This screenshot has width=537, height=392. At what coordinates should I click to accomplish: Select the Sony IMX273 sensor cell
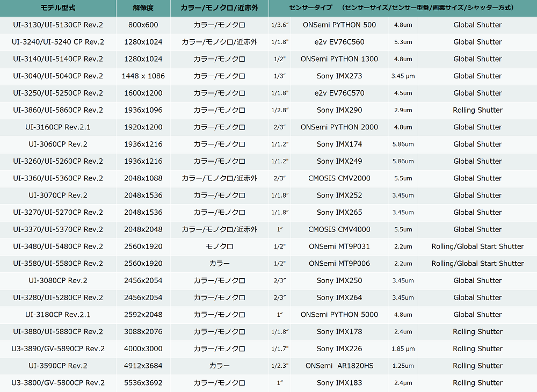click(339, 76)
